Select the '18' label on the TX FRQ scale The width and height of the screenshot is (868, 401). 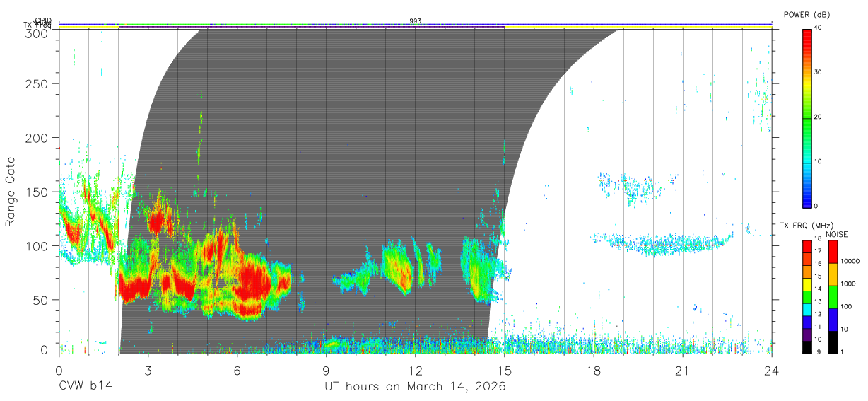[x=817, y=238]
